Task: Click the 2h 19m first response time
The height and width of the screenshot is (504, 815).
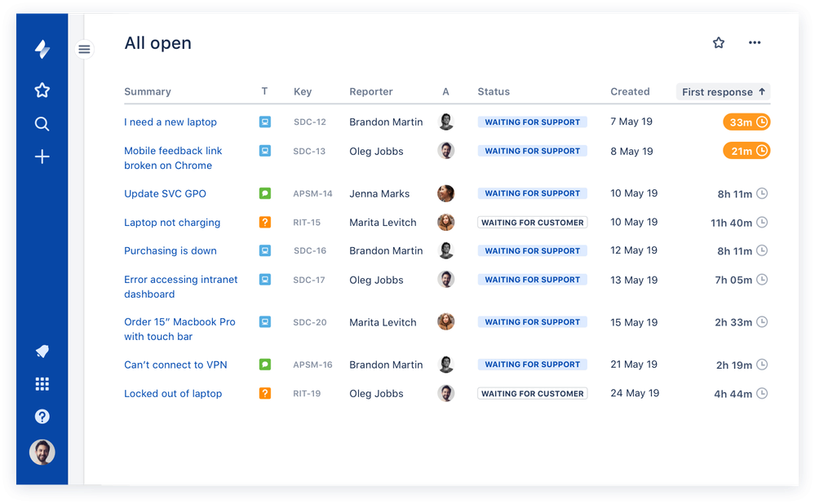Action: pos(734,365)
